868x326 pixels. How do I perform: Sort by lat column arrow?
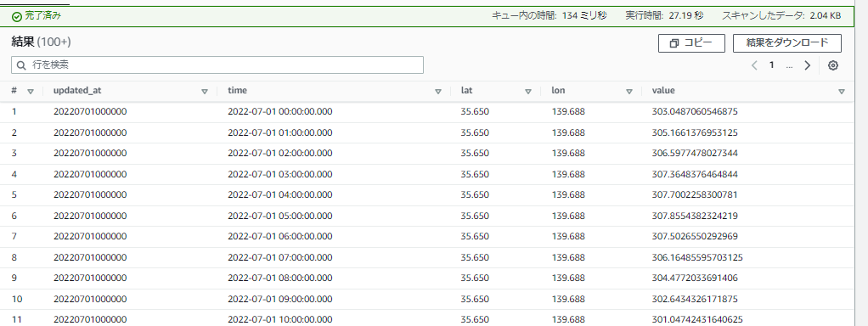pyautogui.click(x=528, y=92)
